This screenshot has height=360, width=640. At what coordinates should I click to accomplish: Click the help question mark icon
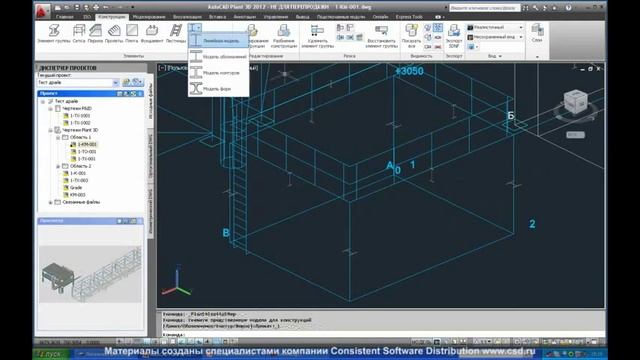tap(568, 7)
